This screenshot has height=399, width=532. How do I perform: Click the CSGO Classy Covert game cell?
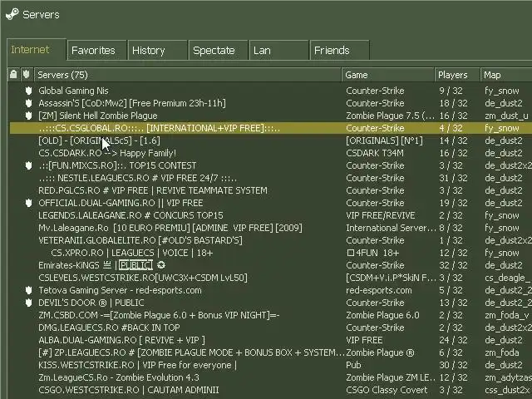pos(387,390)
